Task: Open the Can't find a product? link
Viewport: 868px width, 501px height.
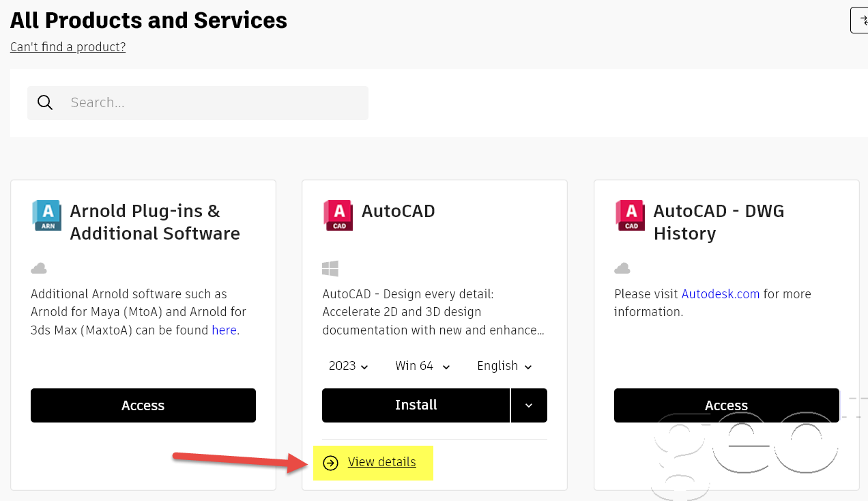Action: pyautogui.click(x=68, y=47)
